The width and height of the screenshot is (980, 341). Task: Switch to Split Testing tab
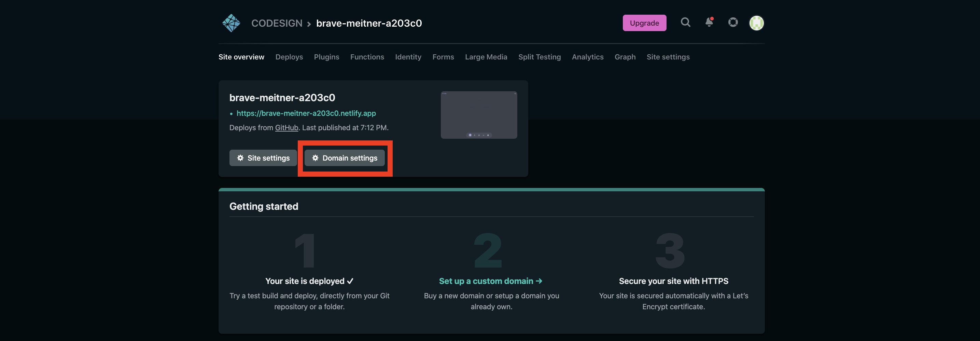coord(539,57)
